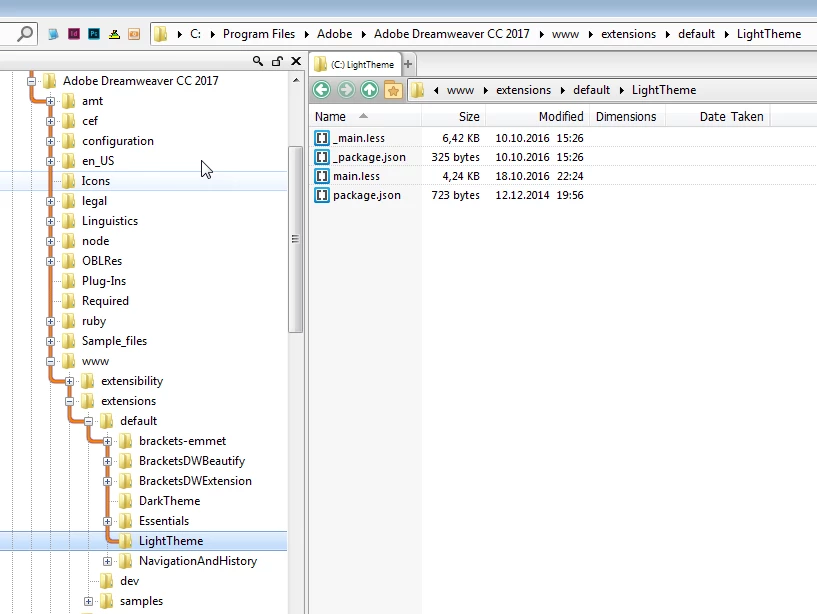Open the favorites folder star icon
Viewport: 817px width, 614px height.
click(x=393, y=90)
